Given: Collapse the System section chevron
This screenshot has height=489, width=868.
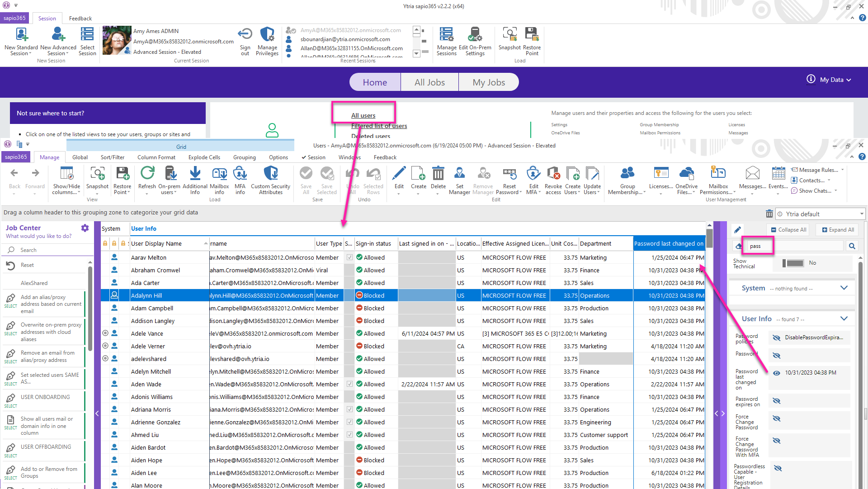Looking at the screenshot, I should [844, 288].
